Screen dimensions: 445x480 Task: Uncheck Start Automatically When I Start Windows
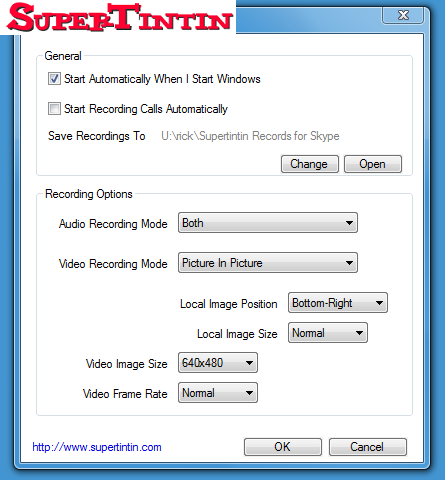point(54,79)
